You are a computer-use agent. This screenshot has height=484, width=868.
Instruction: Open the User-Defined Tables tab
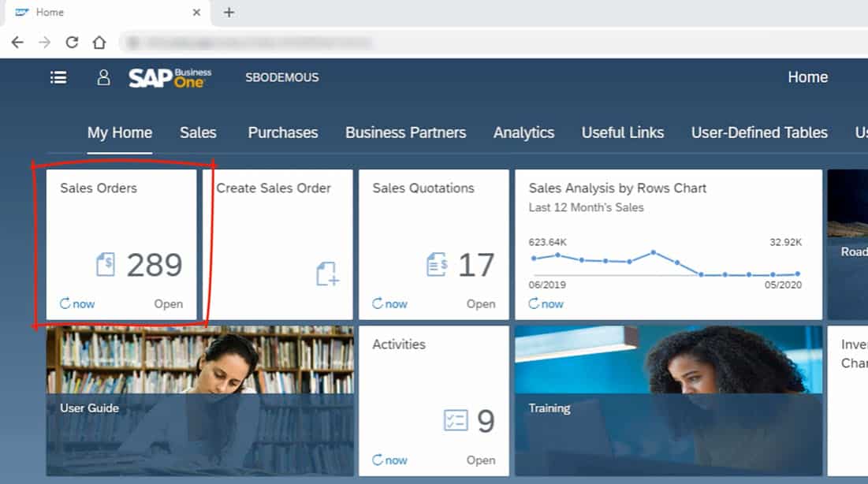[759, 132]
